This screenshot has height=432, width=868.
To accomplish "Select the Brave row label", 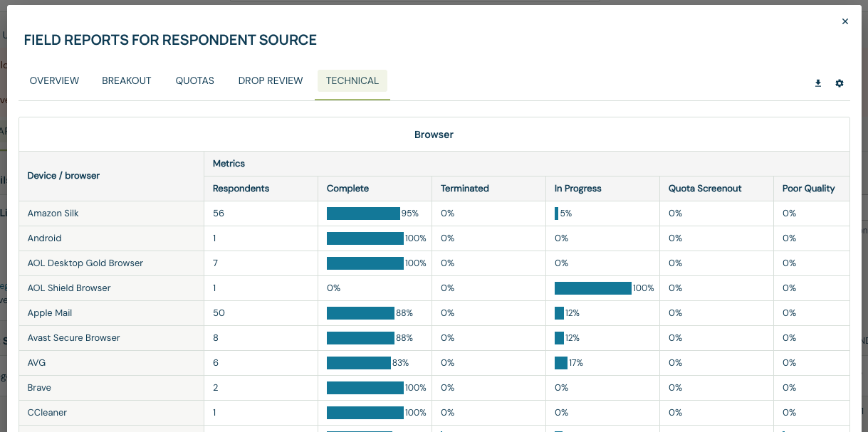I will tap(39, 388).
